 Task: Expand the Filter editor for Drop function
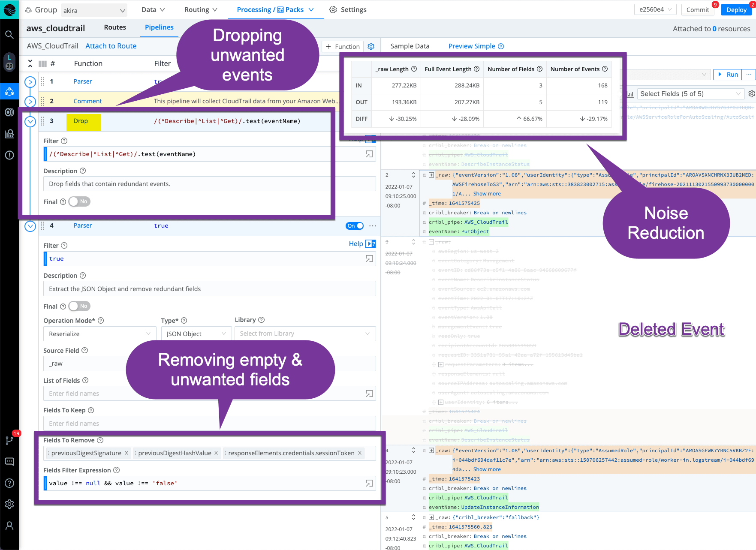(x=369, y=154)
